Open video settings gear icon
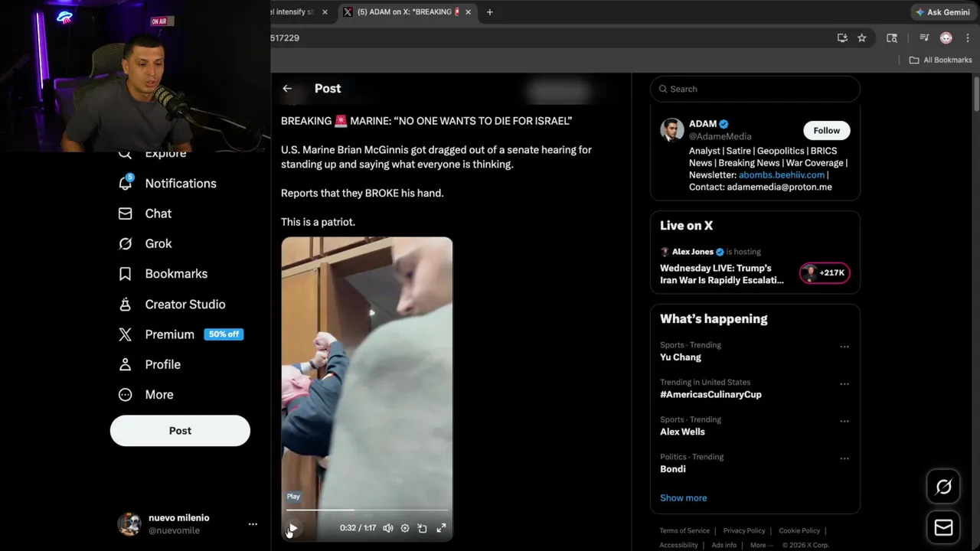Viewport: 980px width, 551px height. tap(405, 528)
